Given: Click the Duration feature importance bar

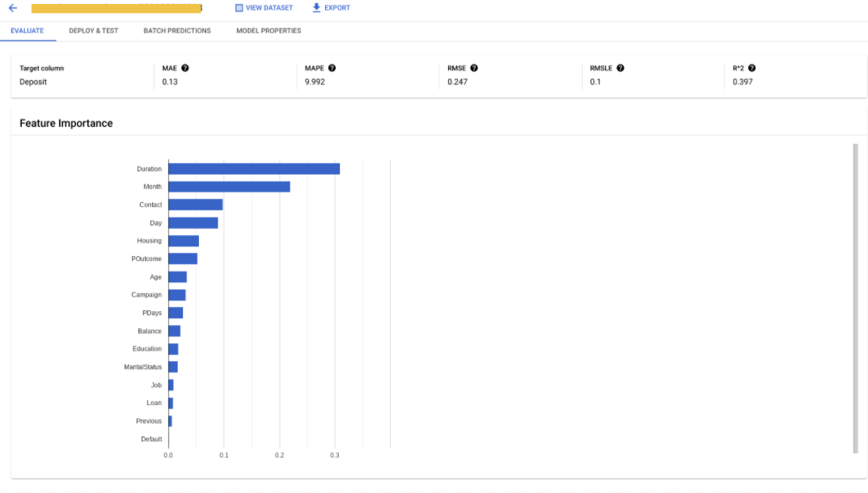Looking at the screenshot, I should click(x=254, y=169).
